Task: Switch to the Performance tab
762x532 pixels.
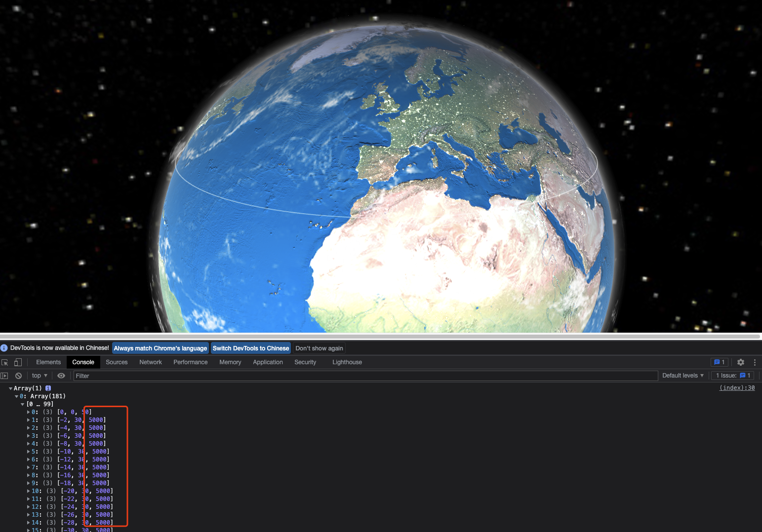Action: pos(191,362)
